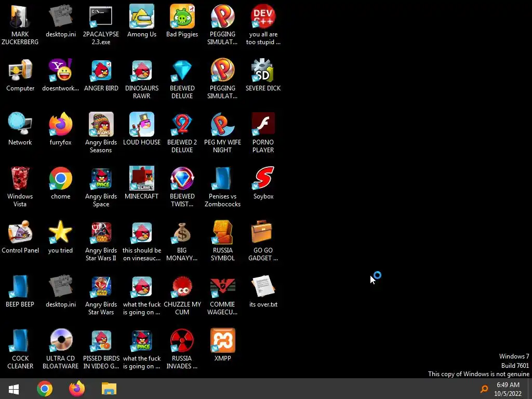Select the Angry Birds Space shortcut
This screenshot has width=532, height=399.
(101, 178)
